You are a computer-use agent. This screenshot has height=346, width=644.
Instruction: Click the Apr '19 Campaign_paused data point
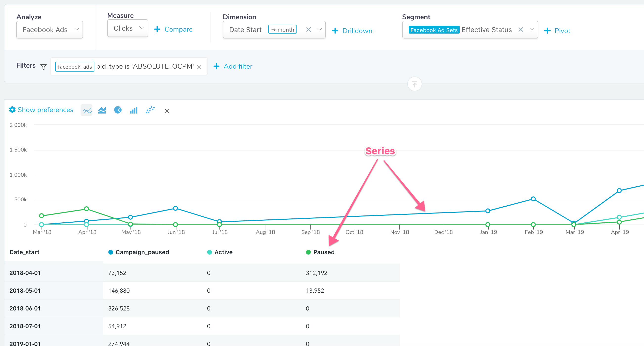coord(619,191)
